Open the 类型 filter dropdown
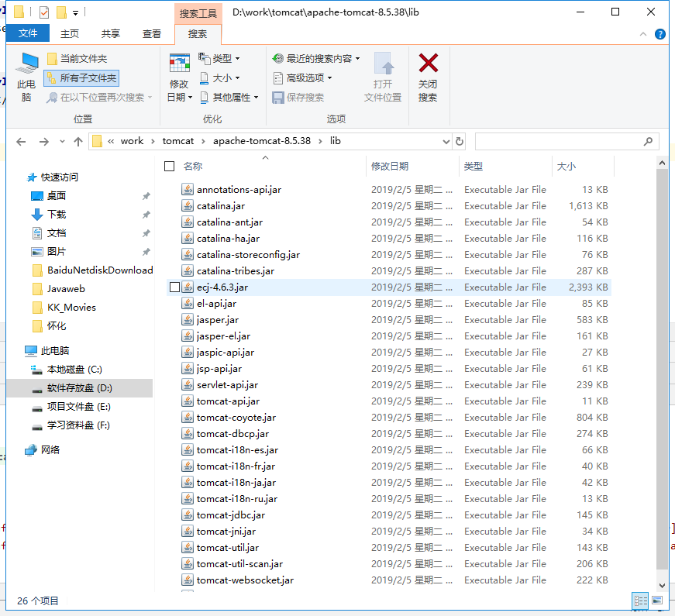675x616 pixels. point(219,58)
